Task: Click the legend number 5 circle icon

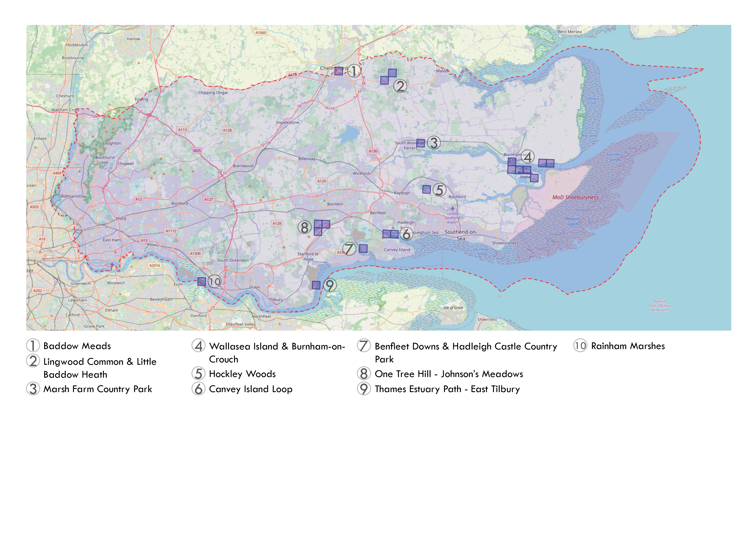Action: pos(198,373)
